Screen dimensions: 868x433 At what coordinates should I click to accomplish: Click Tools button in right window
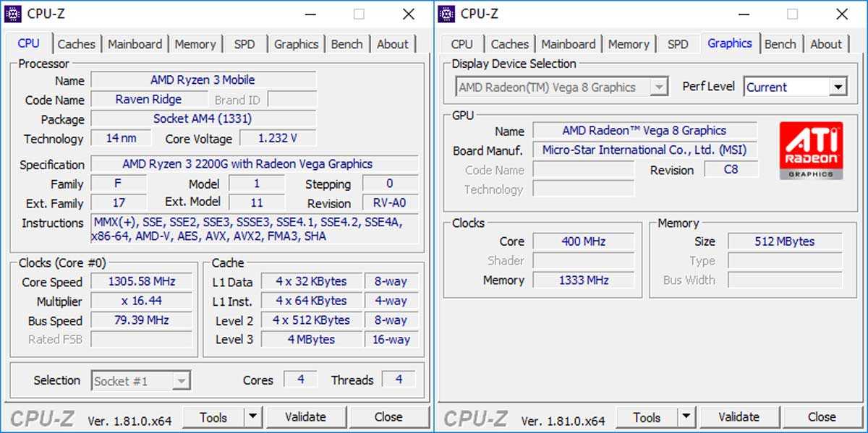tap(647, 417)
